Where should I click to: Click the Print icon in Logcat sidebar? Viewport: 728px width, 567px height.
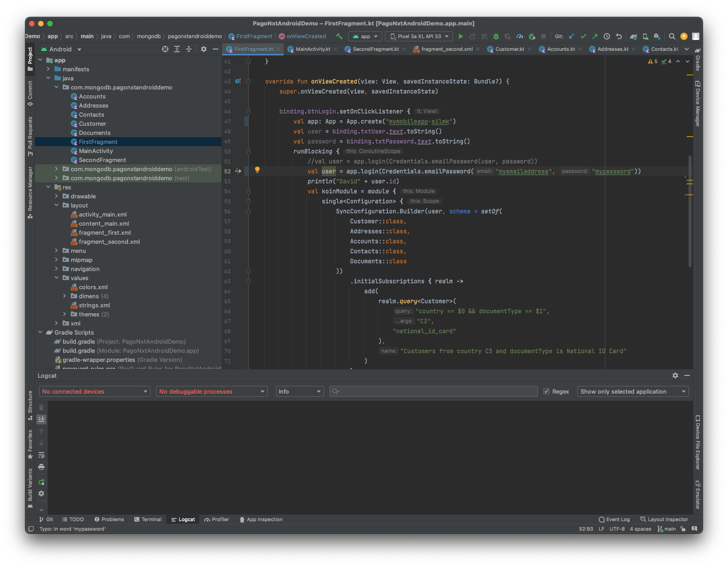(41, 467)
